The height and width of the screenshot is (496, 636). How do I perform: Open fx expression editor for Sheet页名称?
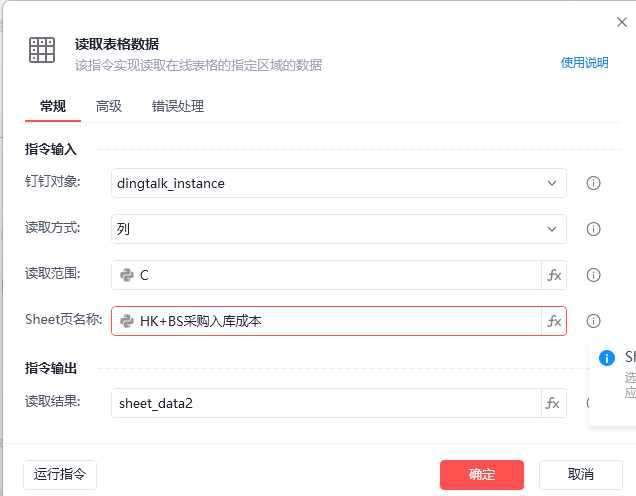click(x=554, y=321)
